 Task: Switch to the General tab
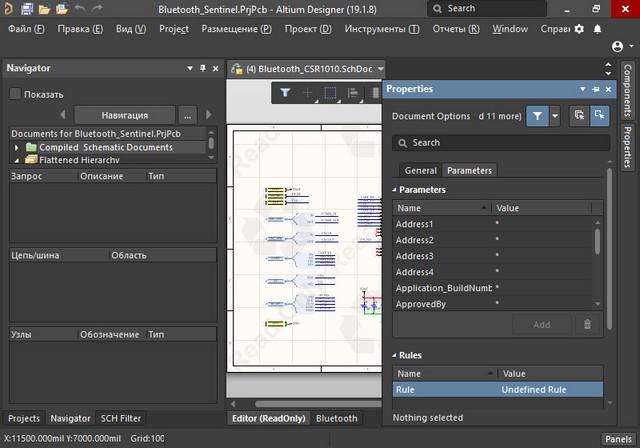(420, 171)
